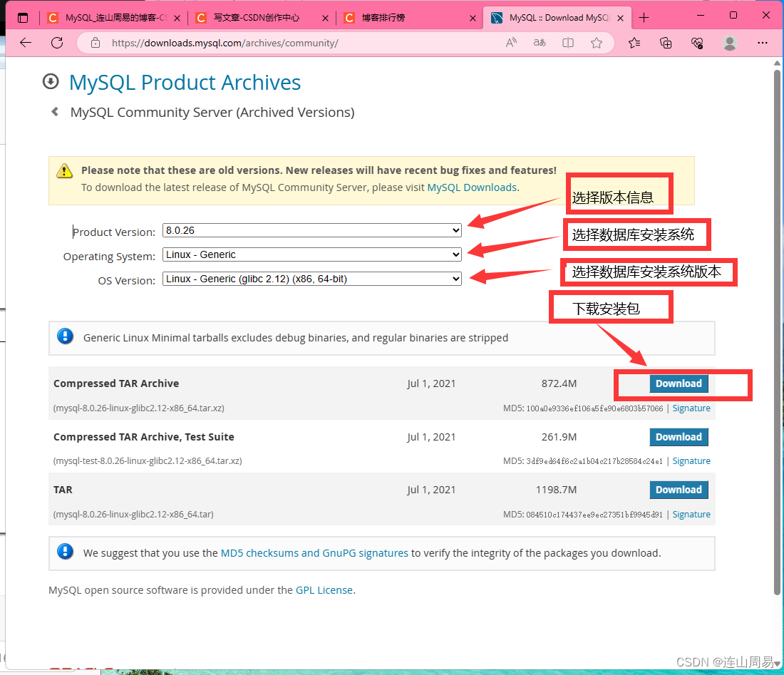Close the 博客排行榜 tab
784x675 pixels.
(473, 18)
